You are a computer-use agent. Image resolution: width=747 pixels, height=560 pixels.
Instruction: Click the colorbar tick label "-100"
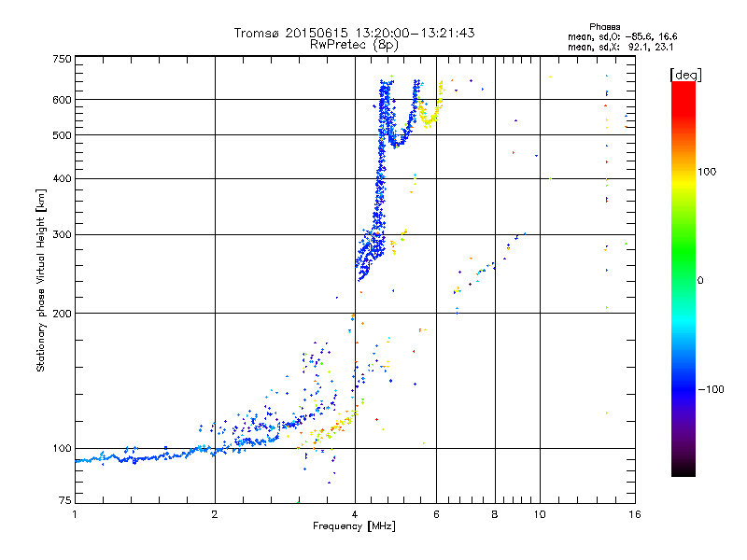click(711, 389)
